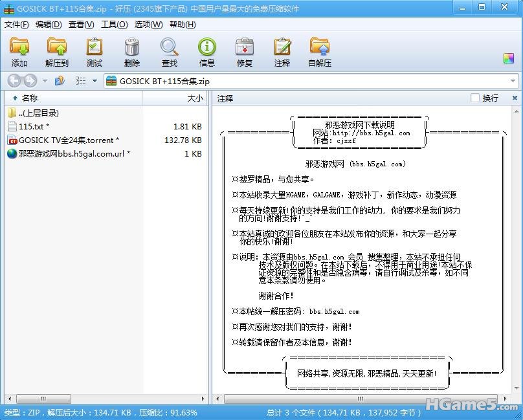This screenshot has width=523, height=420.
Task: Click the archive icon in address bar
Action: point(111,81)
